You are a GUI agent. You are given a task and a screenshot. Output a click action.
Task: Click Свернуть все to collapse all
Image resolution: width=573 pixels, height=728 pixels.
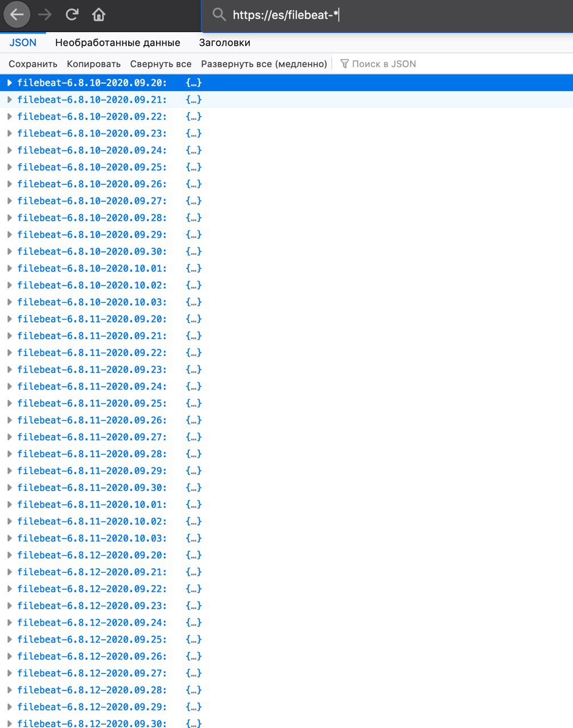tap(161, 64)
